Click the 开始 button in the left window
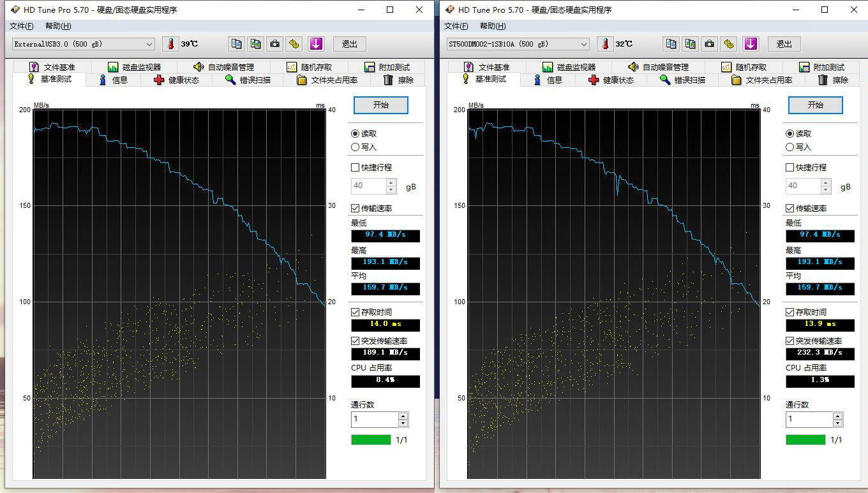 point(381,105)
